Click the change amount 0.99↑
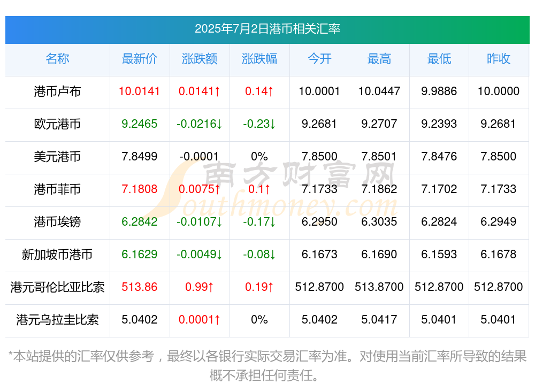The width and height of the screenshot is (535, 392). coord(200,287)
